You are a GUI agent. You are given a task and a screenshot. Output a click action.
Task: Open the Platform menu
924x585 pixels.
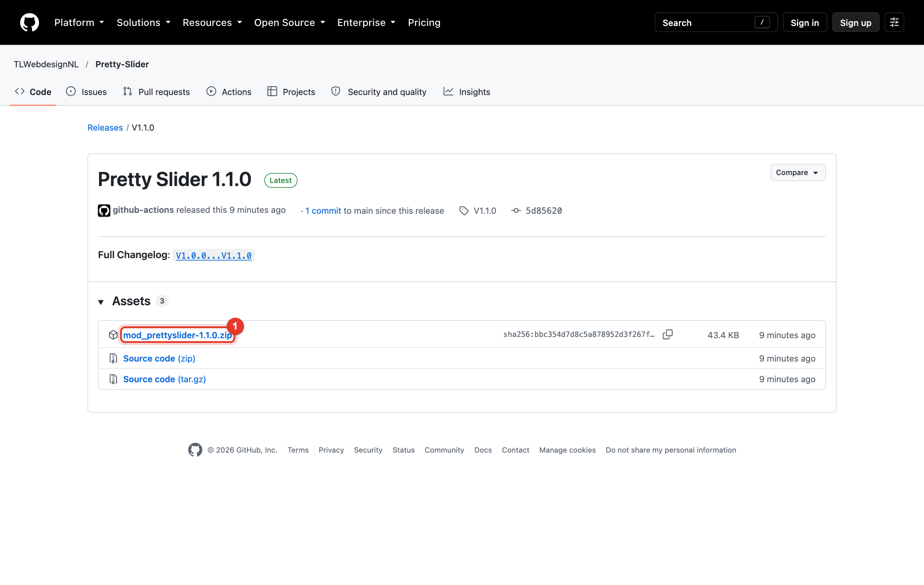pos(79,22)
